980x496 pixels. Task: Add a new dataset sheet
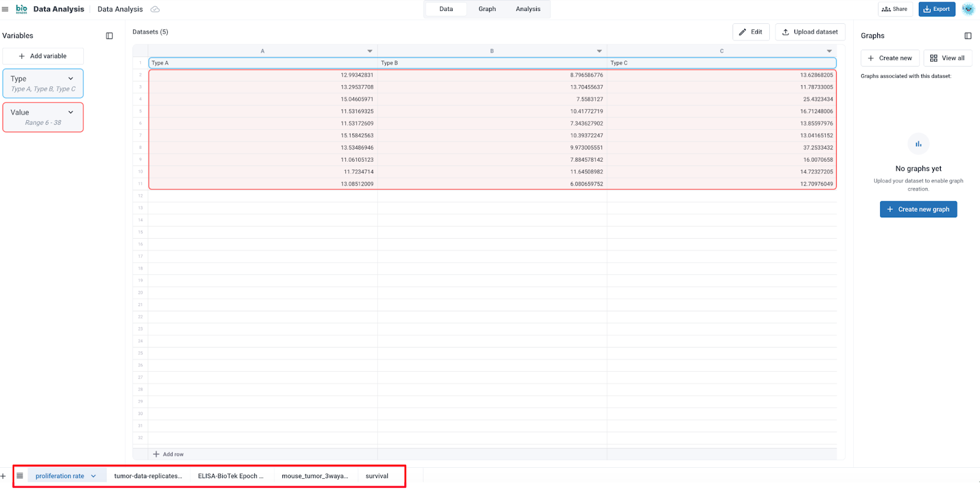pyautogui.click(x=4, y=476)
